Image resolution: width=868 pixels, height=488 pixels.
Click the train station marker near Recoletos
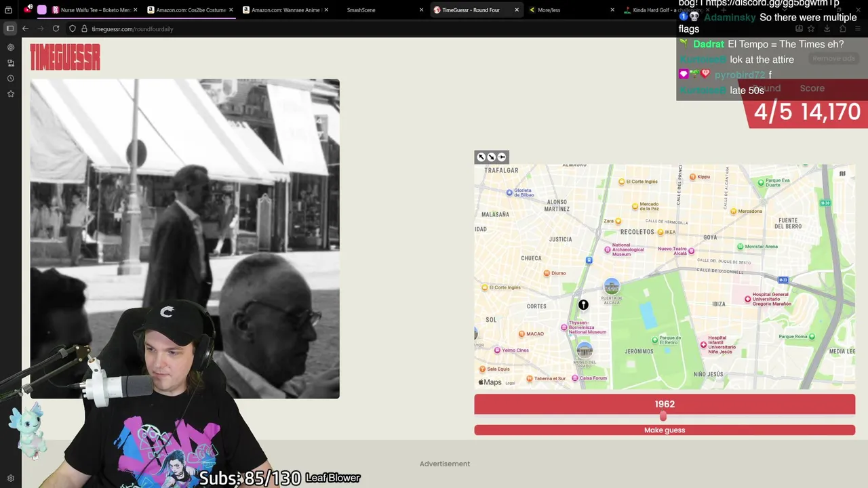point(589,260)
